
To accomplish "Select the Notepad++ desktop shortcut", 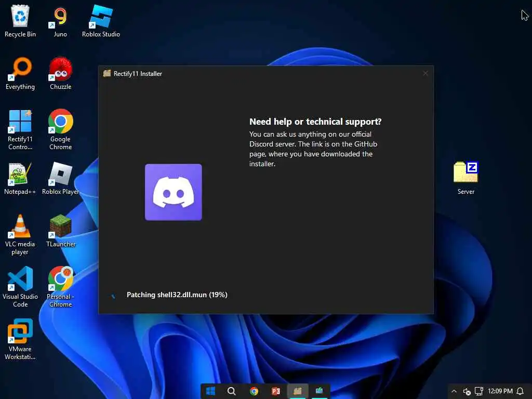I will coord(20,179).
